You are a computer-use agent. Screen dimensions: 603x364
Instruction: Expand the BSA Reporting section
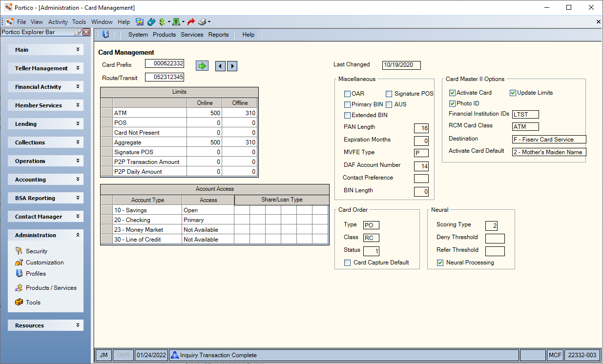[x=45, y=198]
